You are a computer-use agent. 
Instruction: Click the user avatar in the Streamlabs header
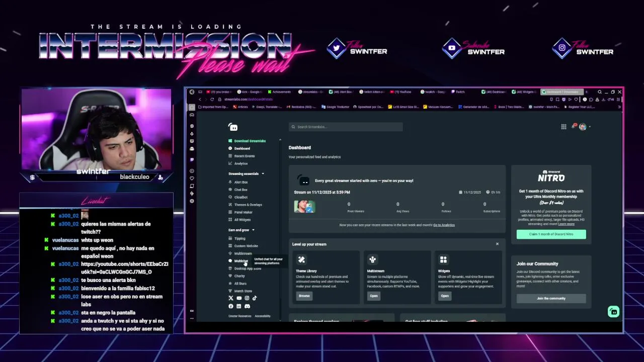click(x=583, y=127)
